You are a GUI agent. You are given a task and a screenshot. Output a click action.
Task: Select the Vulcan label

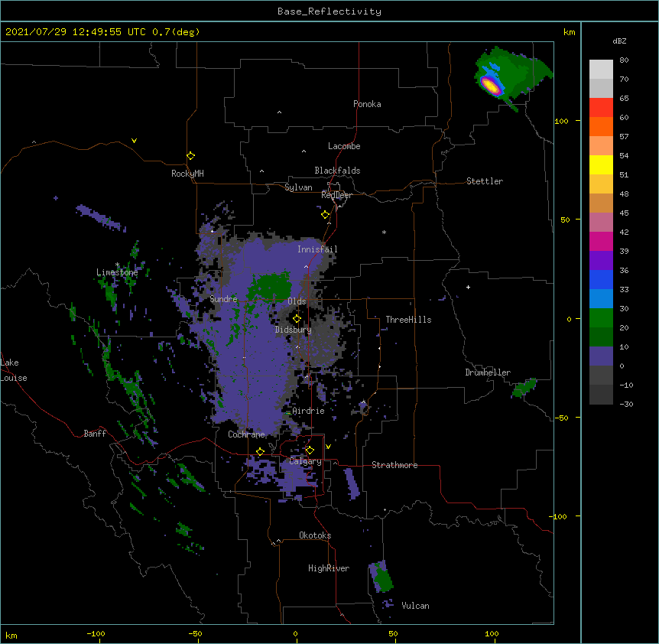(415, 606)
